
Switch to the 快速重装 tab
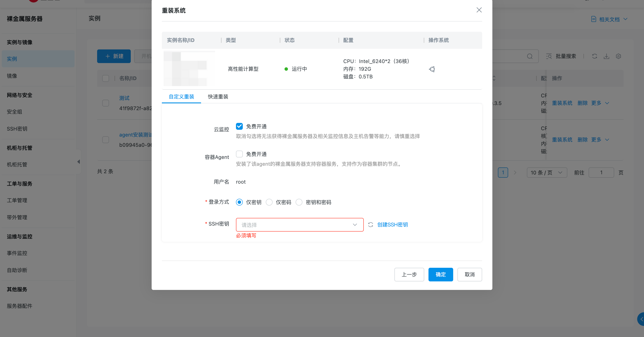218,96
